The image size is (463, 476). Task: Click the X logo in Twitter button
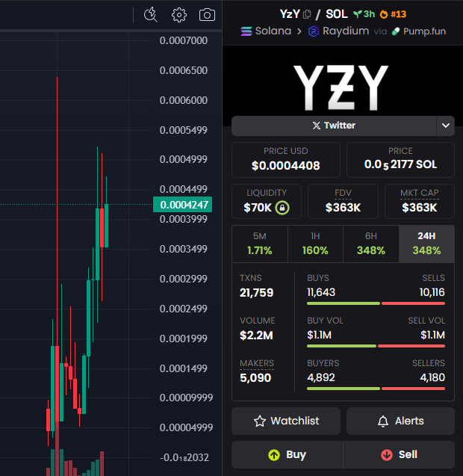(316, 126)
